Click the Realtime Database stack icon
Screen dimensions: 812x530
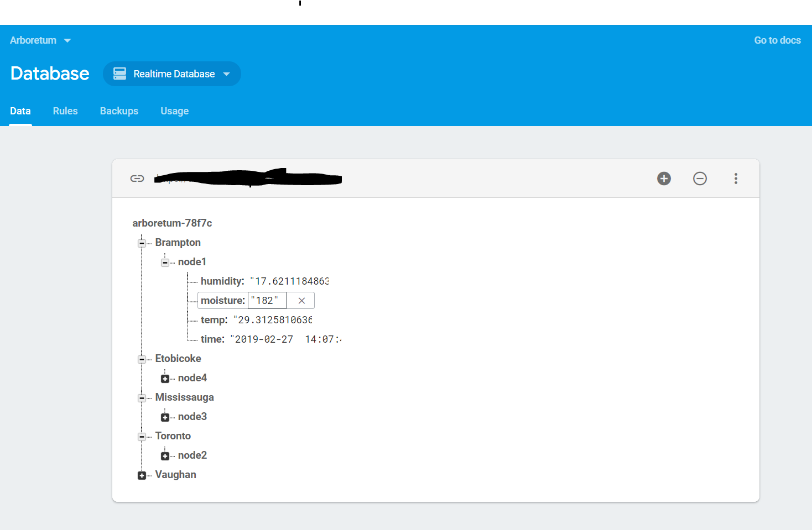click(x=119, y=74)
